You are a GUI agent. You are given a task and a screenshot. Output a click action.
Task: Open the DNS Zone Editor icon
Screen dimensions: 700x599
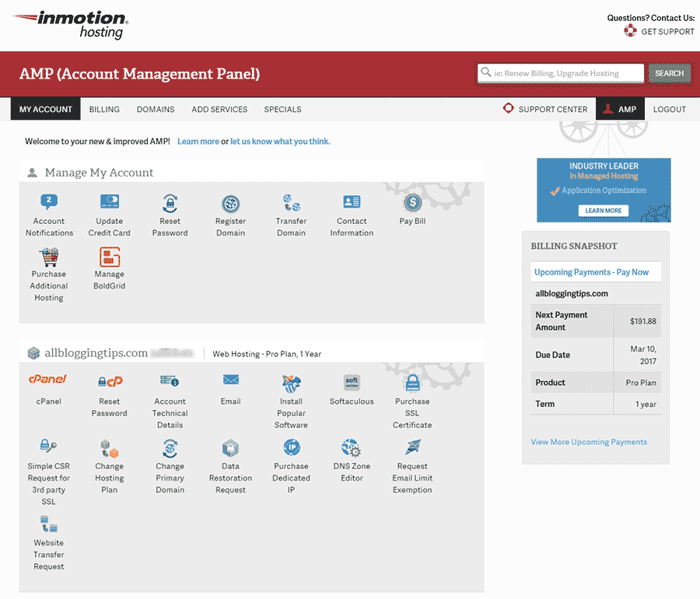coord(352,448)
